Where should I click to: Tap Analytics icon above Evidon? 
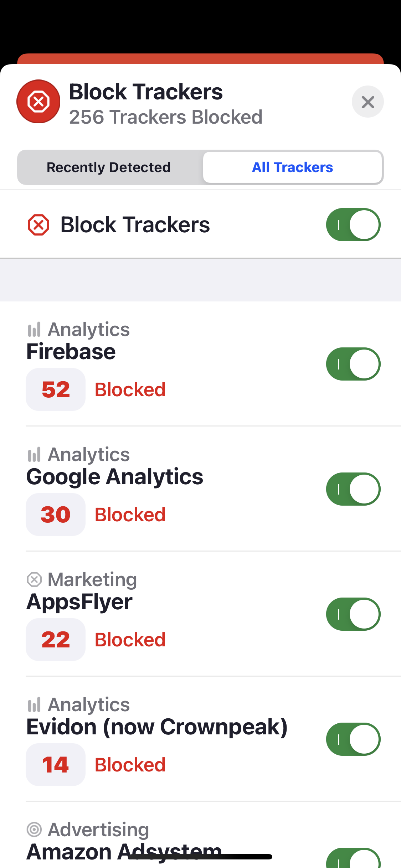click(34, 705)
